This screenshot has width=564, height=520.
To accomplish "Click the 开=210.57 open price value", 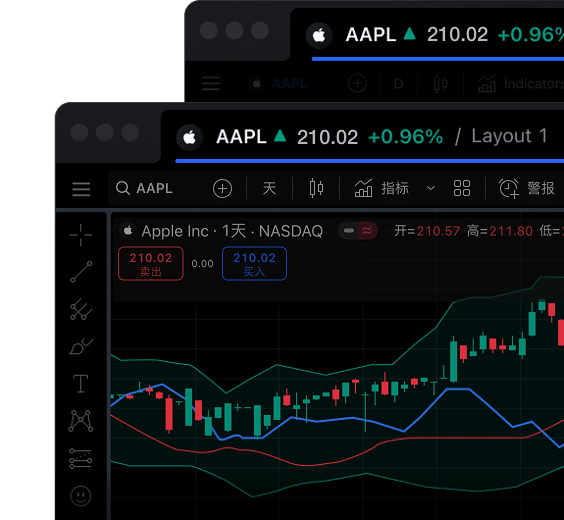I will 427,231.
